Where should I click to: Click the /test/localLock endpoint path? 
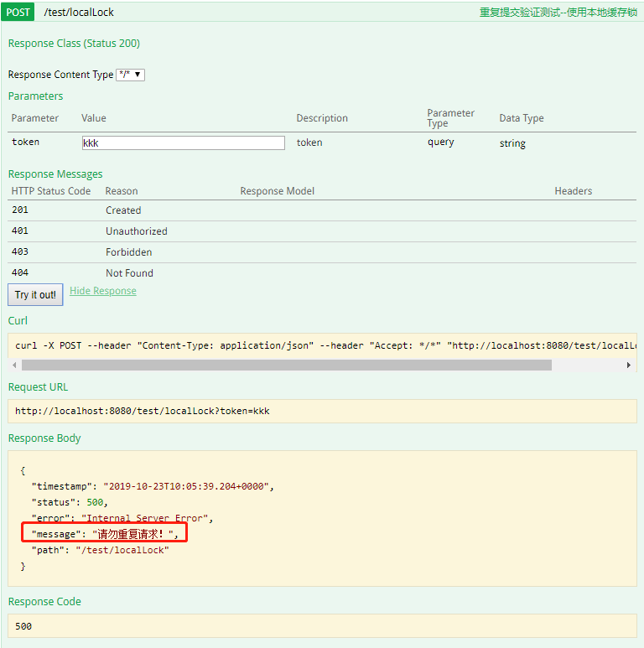79,13
